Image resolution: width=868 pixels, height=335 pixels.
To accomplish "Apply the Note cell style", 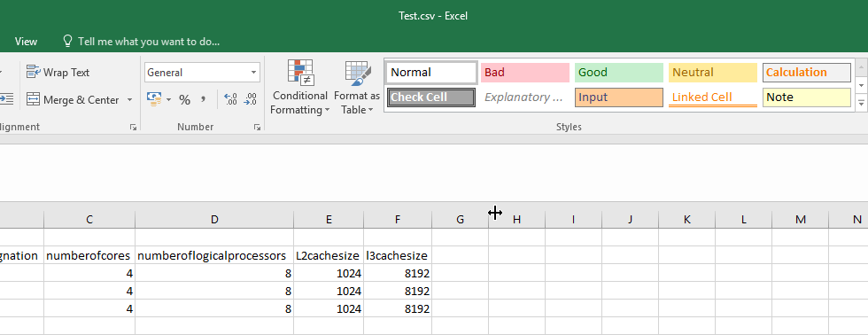I will coord(807,97).
